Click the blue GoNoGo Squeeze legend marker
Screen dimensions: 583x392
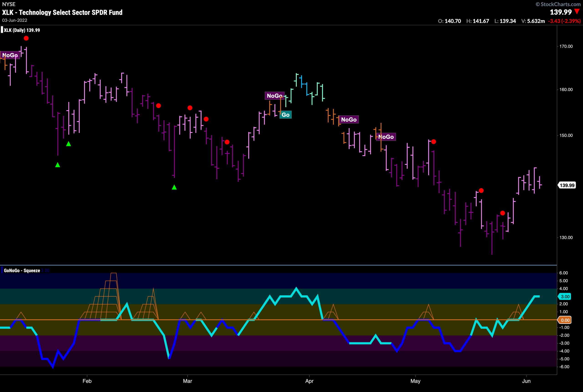(2, 270)
